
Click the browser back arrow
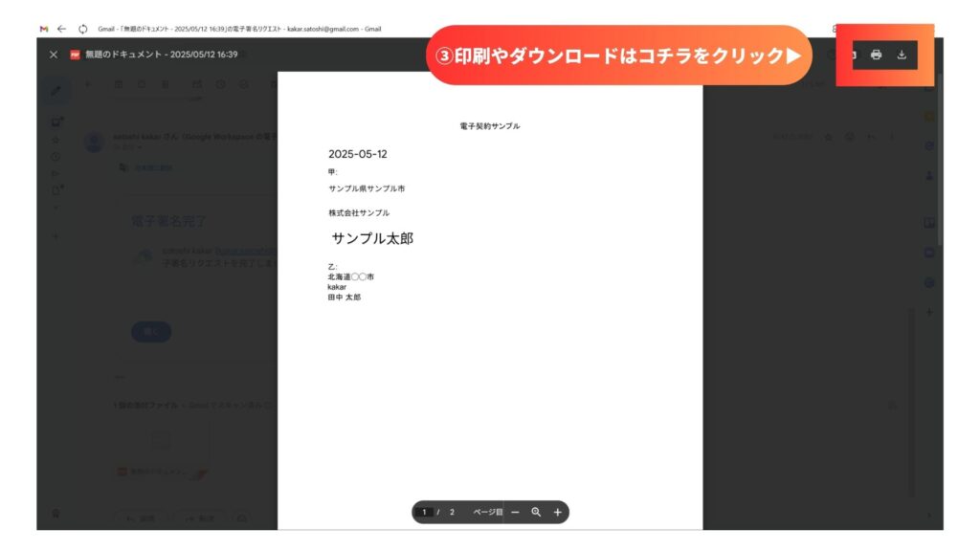[x=62, y=29]
